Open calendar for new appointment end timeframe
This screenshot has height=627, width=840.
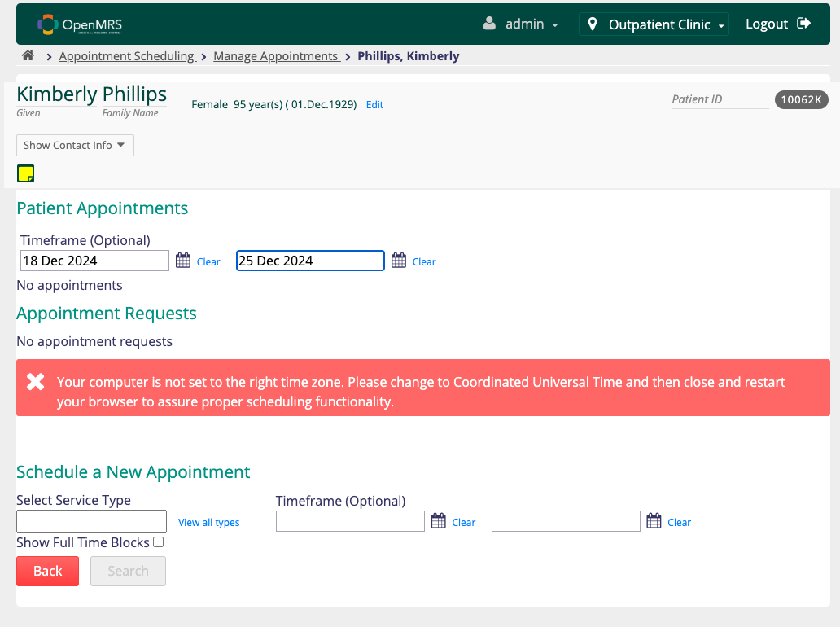click(654, 521)
